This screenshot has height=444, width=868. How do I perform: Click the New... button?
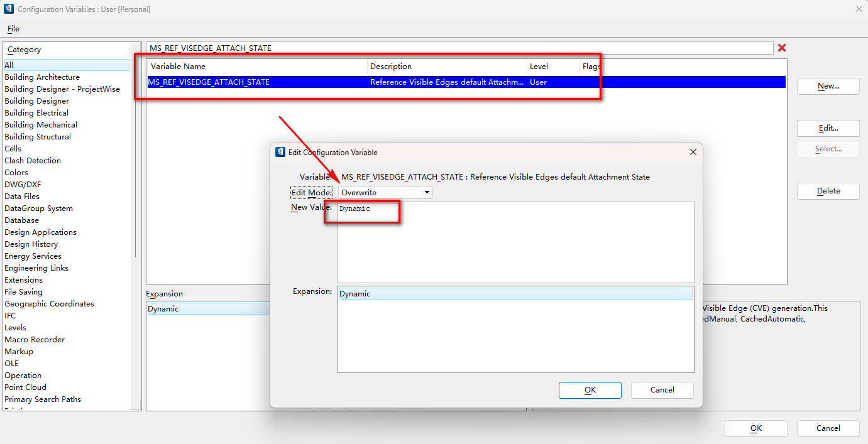[x=828, y=86]
